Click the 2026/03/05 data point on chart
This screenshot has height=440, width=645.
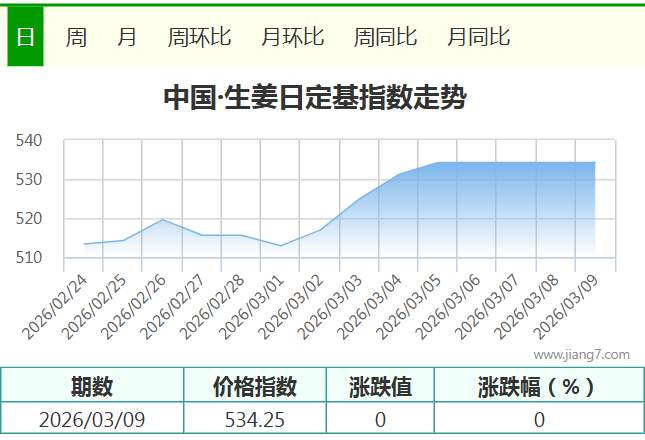click(x=438, y=162)
